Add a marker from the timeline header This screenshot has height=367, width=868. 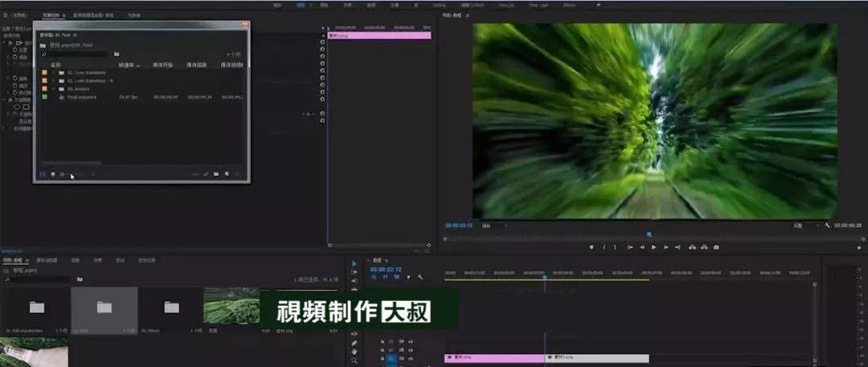(x=408, y=277)
